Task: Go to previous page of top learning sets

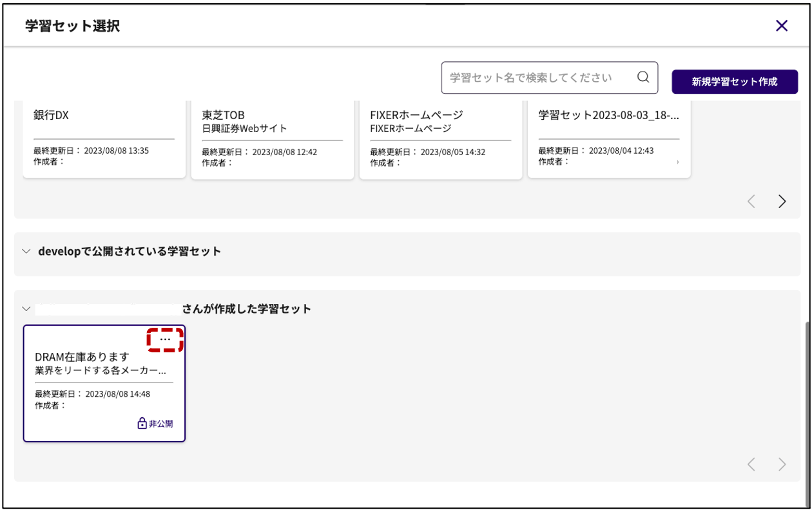Action: click(x=751, y=202)
